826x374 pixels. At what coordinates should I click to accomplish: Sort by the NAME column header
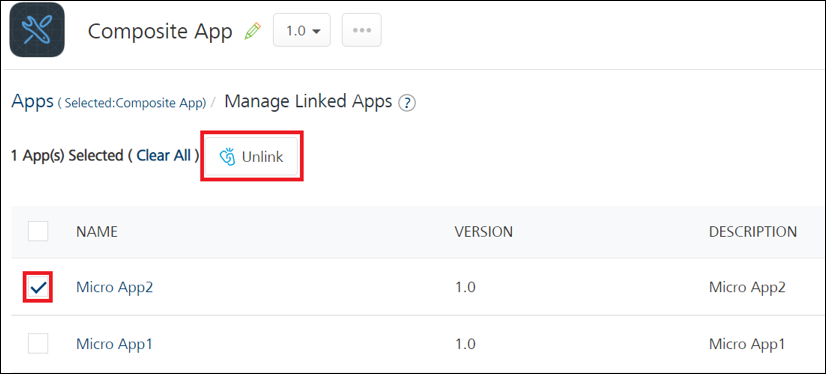pyautogui.click(x=97, y=232)
